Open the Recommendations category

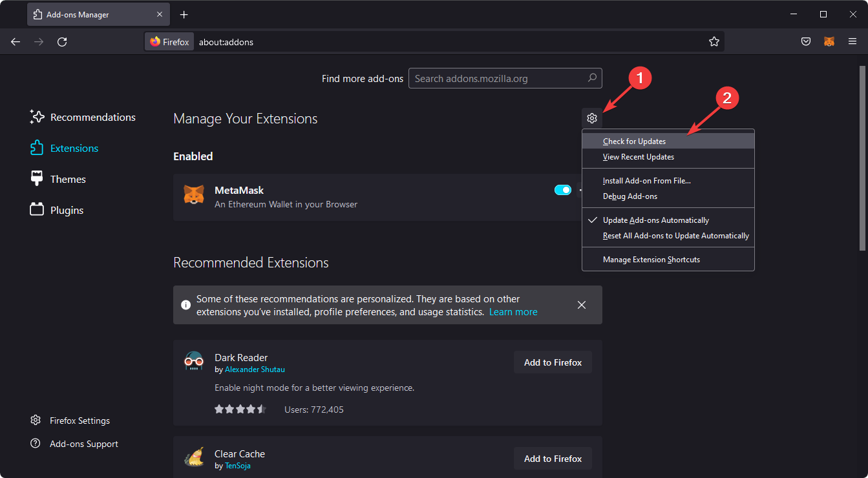point(83,117)
